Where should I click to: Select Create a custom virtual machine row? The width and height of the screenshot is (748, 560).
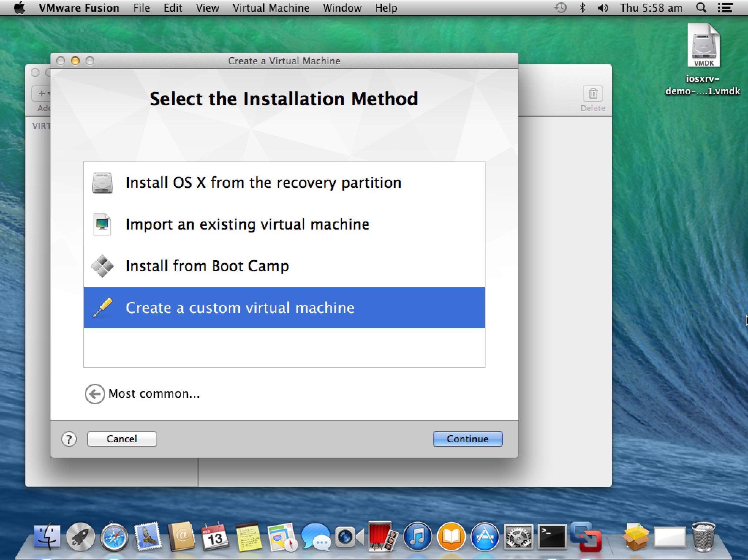(x=284, y=308)
